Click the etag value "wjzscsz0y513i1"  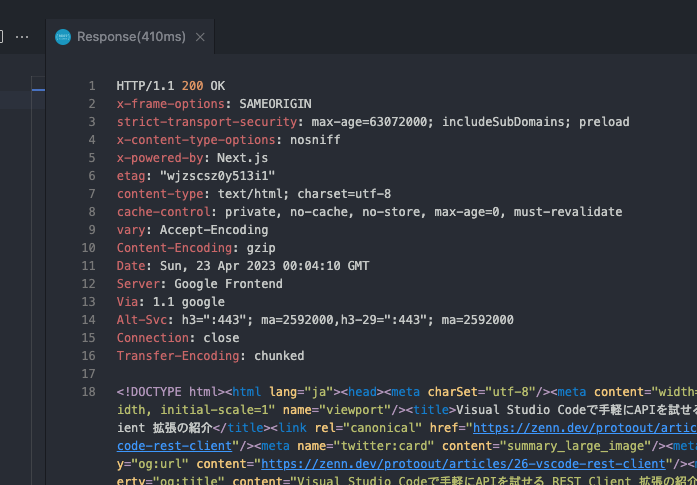click(x=217, y=176)
